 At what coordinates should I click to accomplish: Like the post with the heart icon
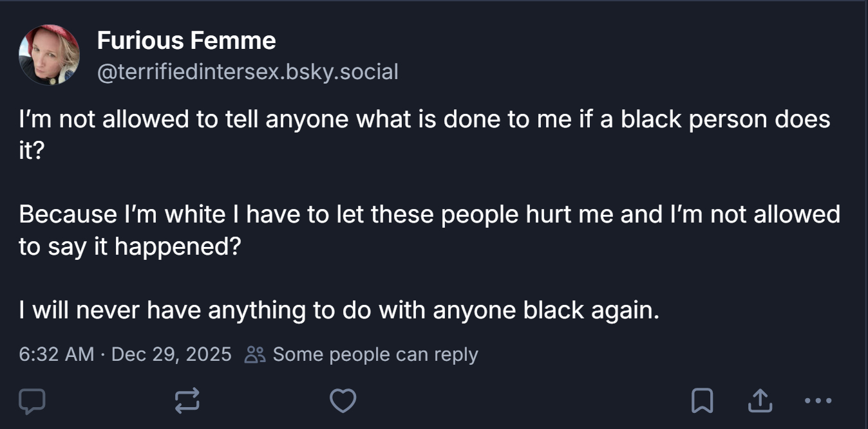[x=343, y=401]
